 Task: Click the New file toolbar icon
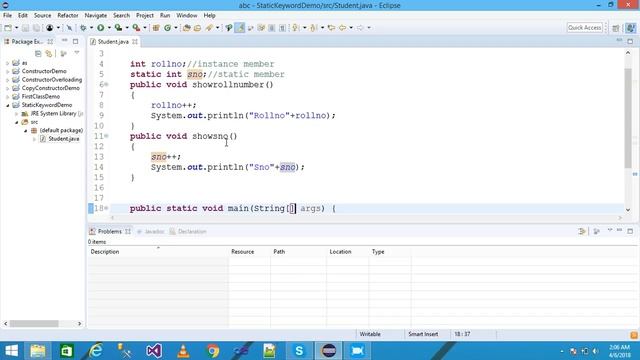8,28
